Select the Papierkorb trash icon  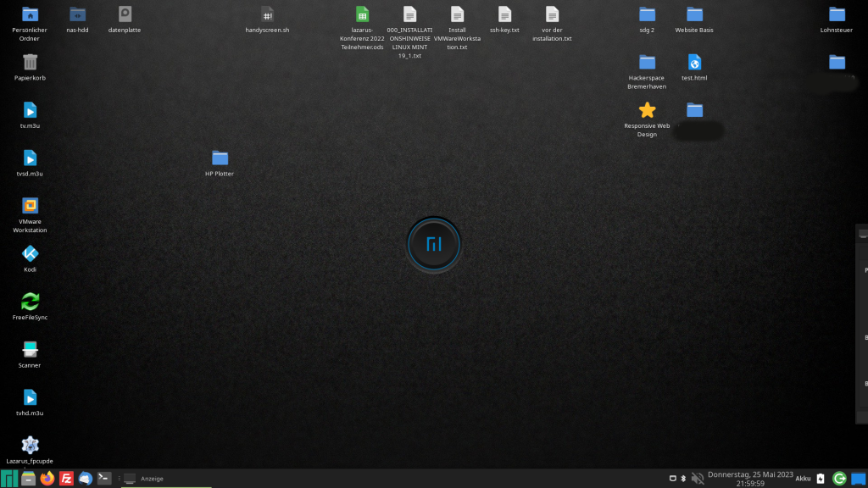[30, 62]
